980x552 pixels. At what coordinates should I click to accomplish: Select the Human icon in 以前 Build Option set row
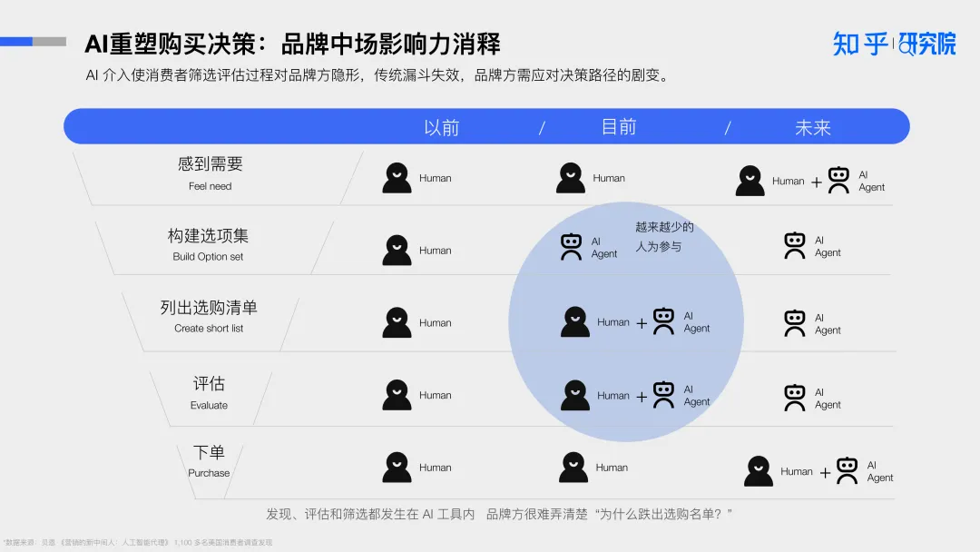coord(397,250)
